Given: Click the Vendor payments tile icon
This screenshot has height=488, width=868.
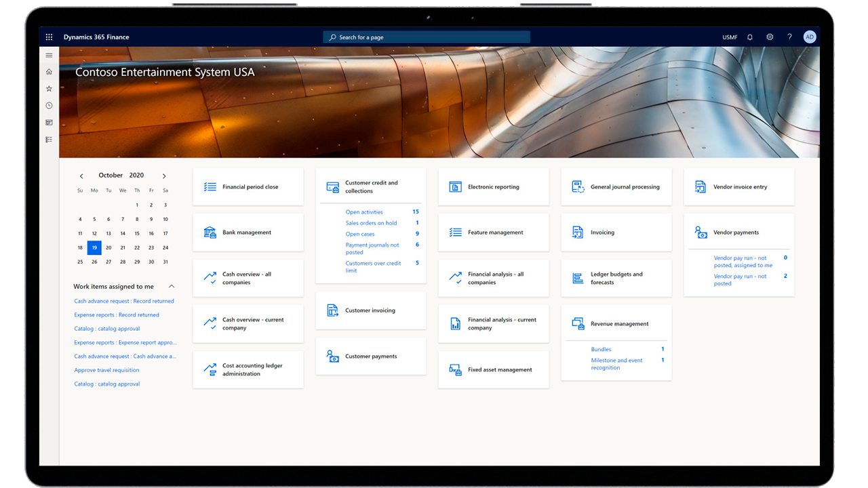Looking at the screenshot, I should pyautogui.click(x=701, y=232).
